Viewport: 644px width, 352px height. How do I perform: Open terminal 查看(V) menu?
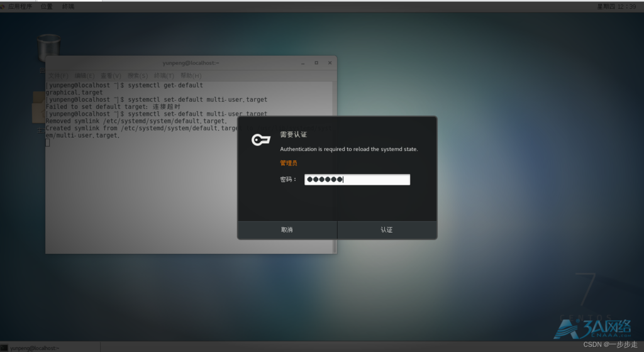(111, 75)
